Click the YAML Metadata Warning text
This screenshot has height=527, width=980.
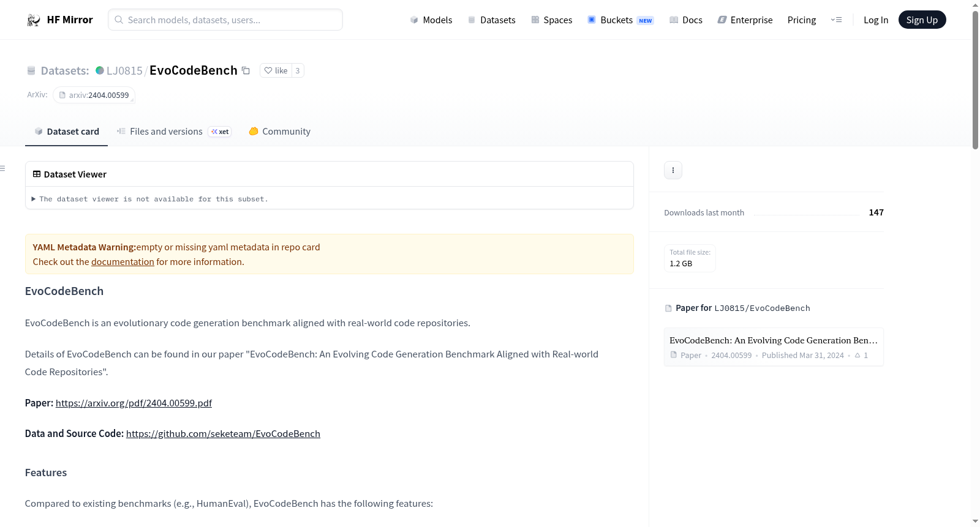(x=84, y=247)
